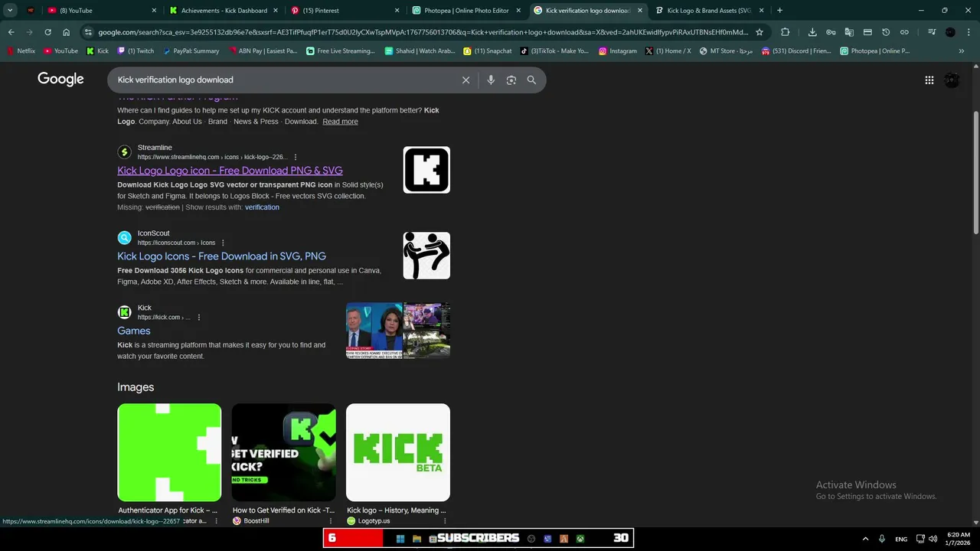Screen dimensions: 980x551
Task: Switch to Photopea Online Photo Editor tab
Action: 466,11
